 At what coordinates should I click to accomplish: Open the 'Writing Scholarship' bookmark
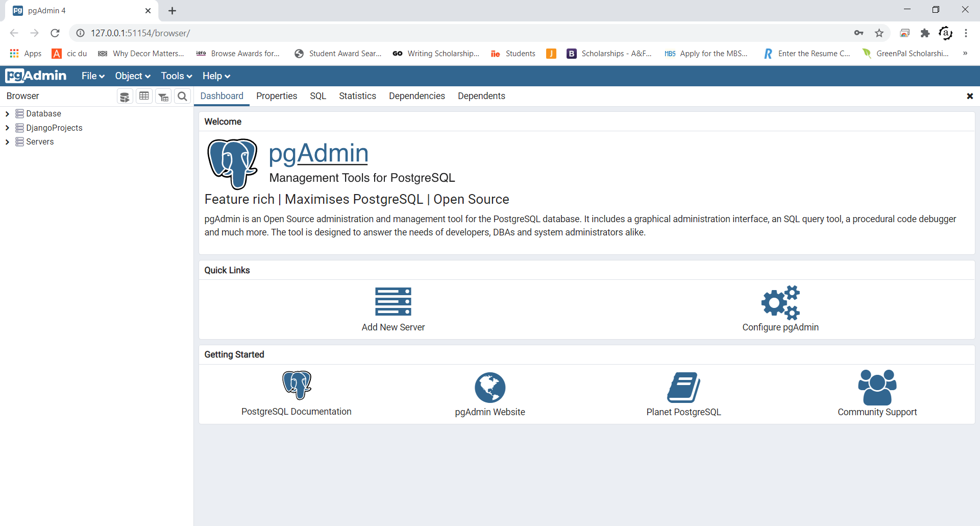436,54
